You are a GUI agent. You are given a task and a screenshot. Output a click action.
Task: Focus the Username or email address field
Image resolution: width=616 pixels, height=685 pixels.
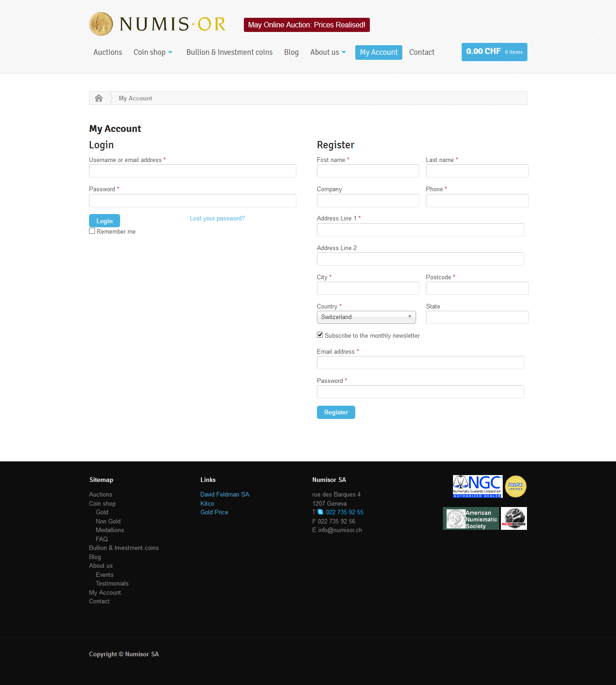click(193, 171)
